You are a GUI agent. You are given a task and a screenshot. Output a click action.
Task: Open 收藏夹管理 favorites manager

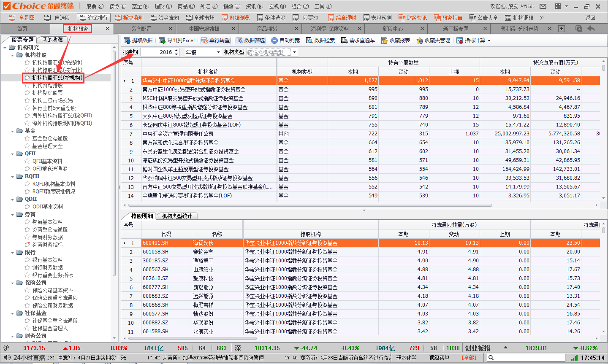420,40
